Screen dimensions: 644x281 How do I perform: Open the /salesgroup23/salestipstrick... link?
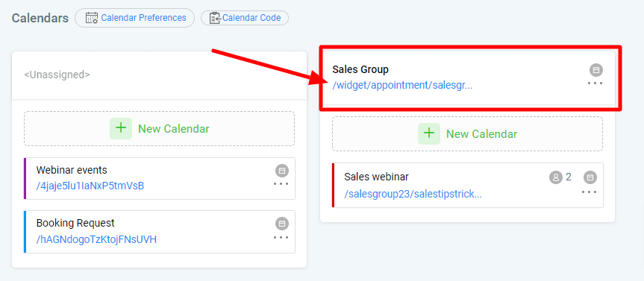413,194
